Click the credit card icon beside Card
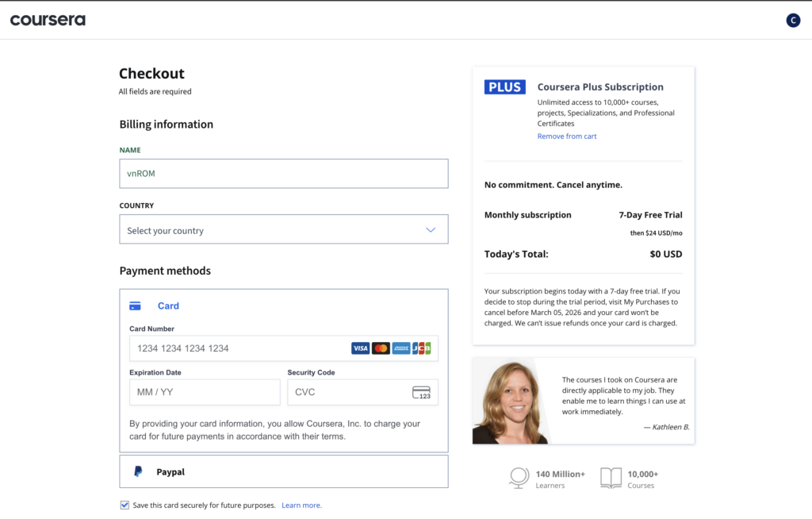Image resolution: width=812 pixels, height=519 pixels. click(x=135, y=306)
